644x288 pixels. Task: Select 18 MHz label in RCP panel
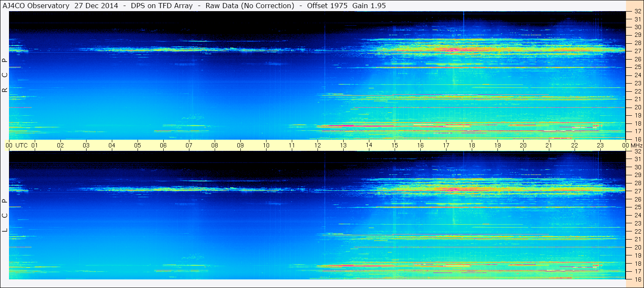(x=638, y=123)
